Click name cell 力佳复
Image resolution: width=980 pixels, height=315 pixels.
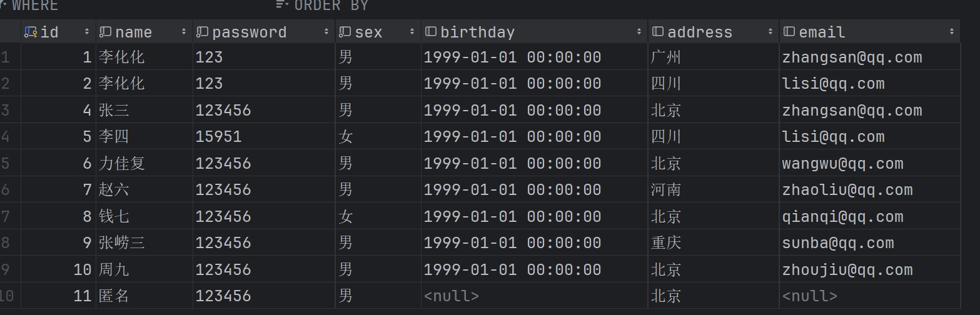point(144,163)
